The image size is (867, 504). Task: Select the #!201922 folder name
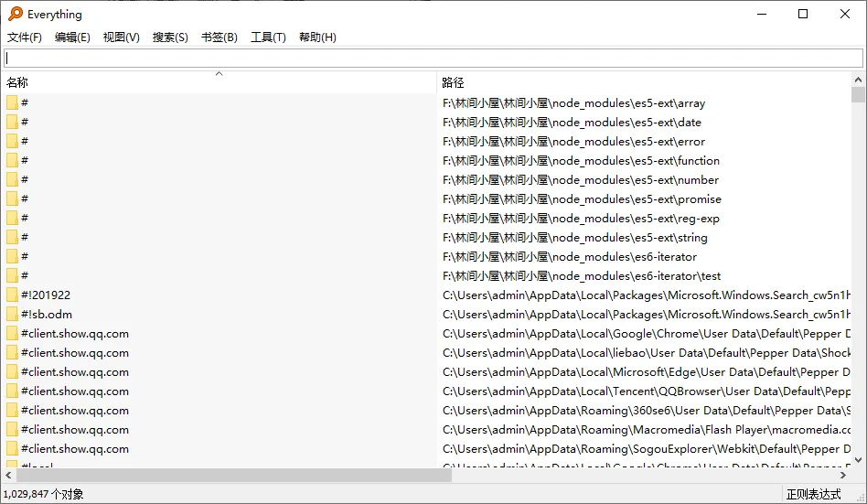(46, 295)
